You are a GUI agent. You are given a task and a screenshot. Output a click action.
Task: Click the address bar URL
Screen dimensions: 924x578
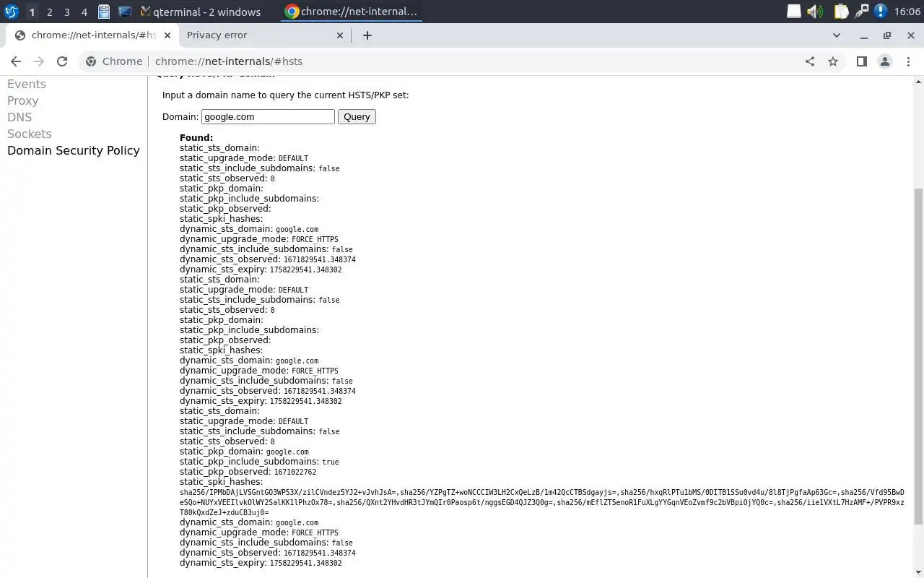[x=229, y=61]
